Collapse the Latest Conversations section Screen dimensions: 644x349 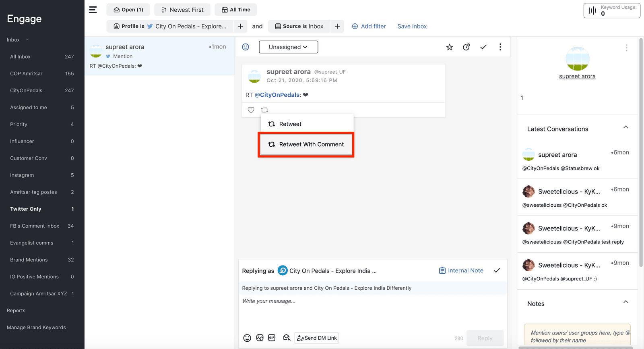tap(625, 127)
